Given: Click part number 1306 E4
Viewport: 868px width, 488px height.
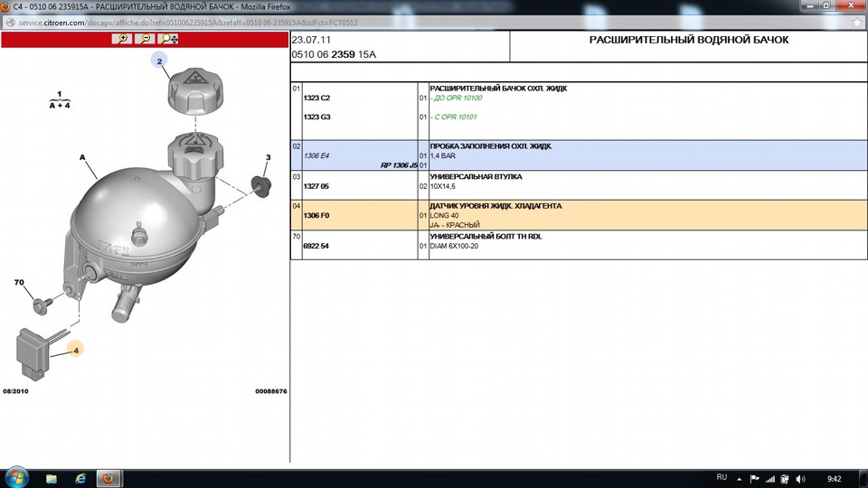Looking at the screenshot, I should [x=316, y=156].
